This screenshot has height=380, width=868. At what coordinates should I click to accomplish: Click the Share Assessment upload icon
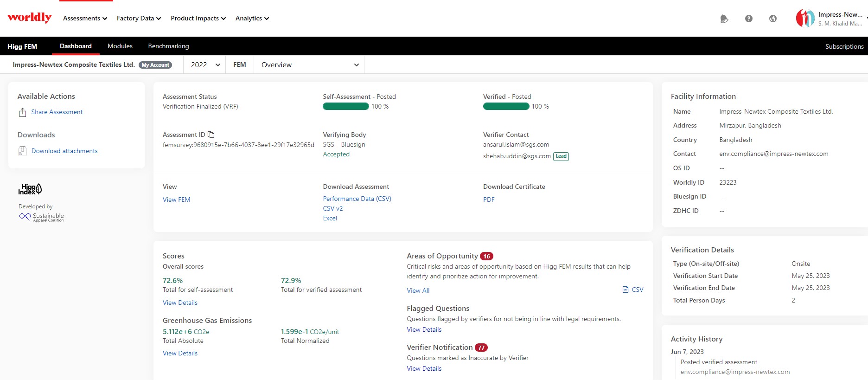(x=22, y=112)
